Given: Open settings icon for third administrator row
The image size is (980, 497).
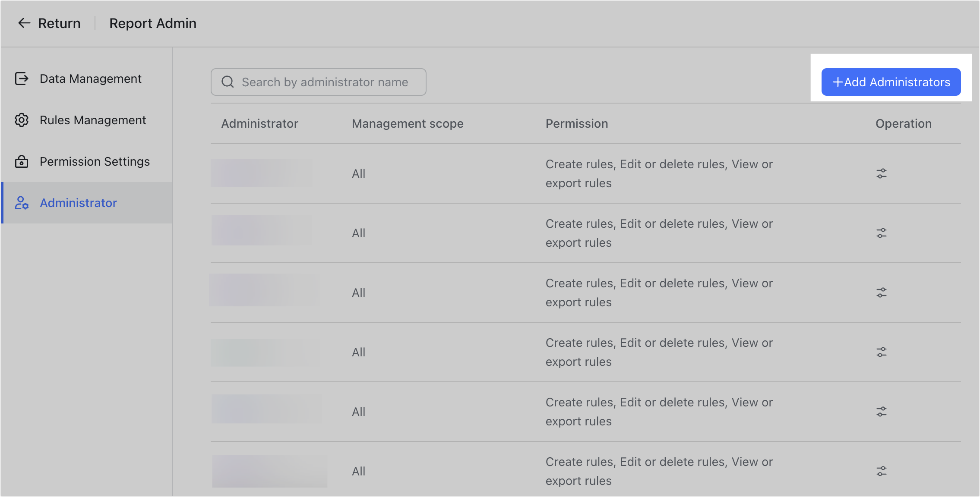Looking at the screenshot, I should [881, 293].
